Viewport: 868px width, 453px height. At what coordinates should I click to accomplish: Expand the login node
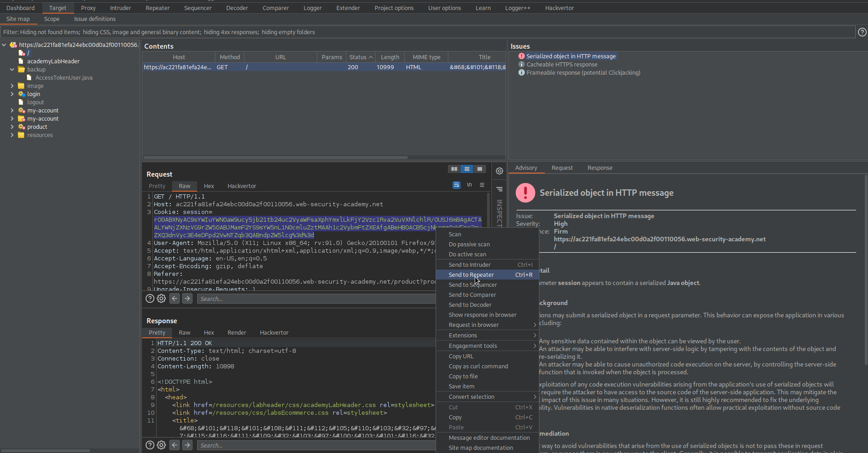12,94
